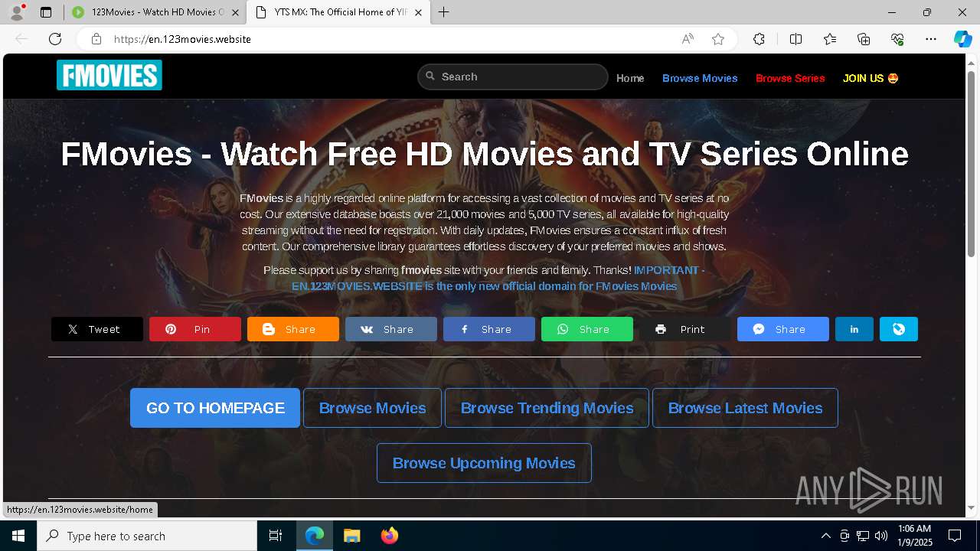Open File Explorer from taskbar

351,536
